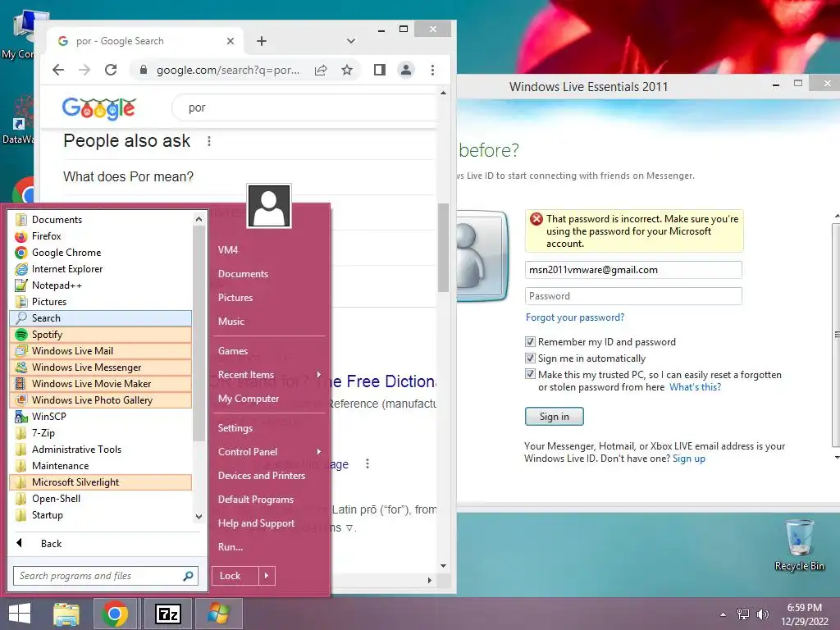
Task: Launch Google Chrome from the programs list
Action: (x=100, y=253)
